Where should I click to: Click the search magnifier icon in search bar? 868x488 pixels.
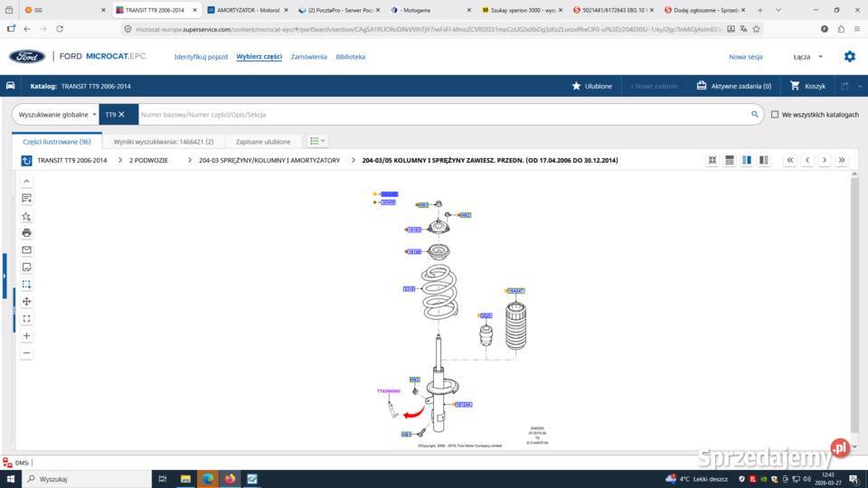pyautogui.click(x=755, y=115)
